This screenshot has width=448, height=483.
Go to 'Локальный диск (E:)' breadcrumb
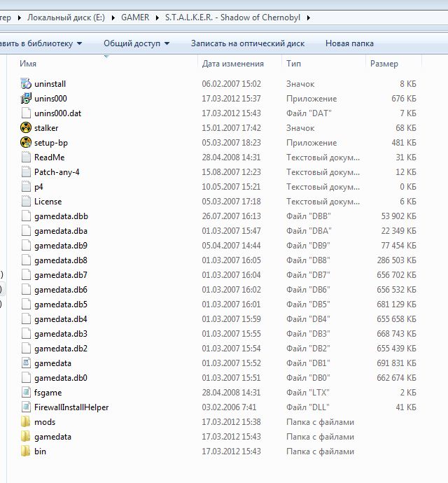tap(66, 17)
